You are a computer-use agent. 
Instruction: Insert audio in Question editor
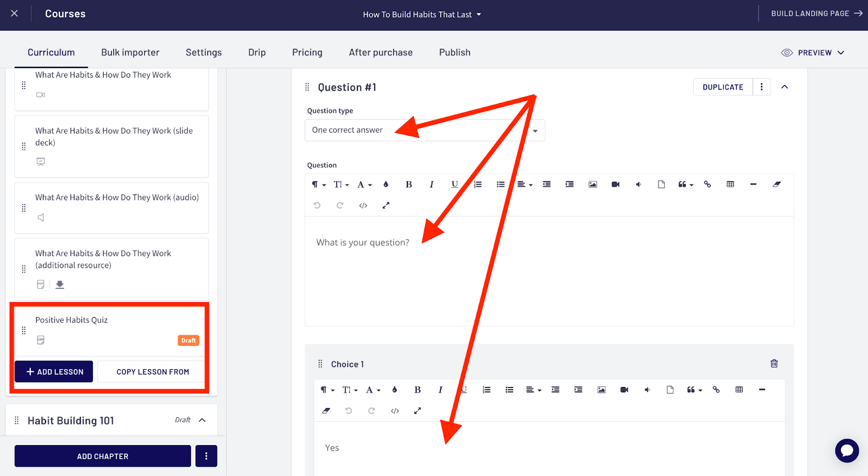tap(639, 185)
